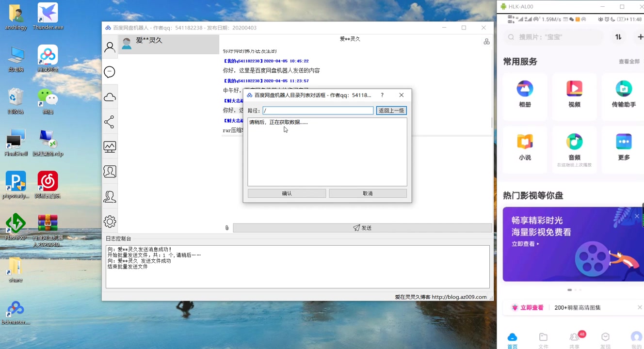644x349 pixels.
Task: Click the pink 立即查看 star gallery link
Action: [531, 308]
